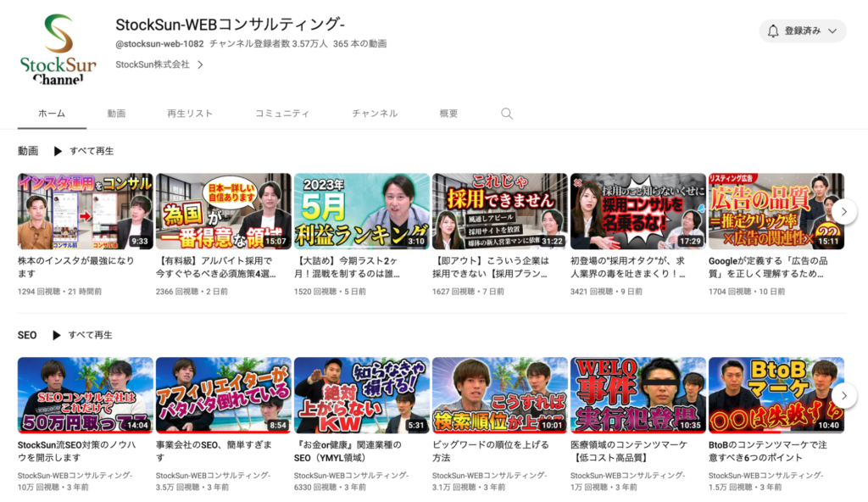Click the next-page arrow on the SEO carousel

(x=845, y=395)
